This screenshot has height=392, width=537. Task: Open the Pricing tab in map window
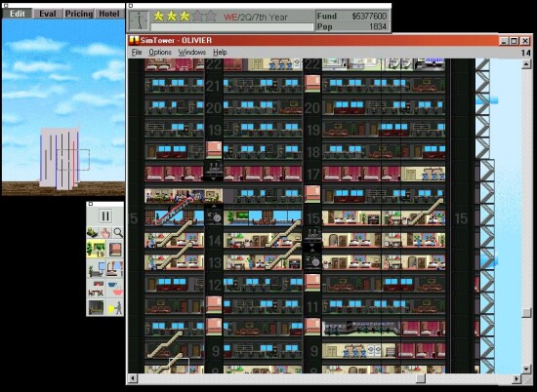tap(79, 14)
